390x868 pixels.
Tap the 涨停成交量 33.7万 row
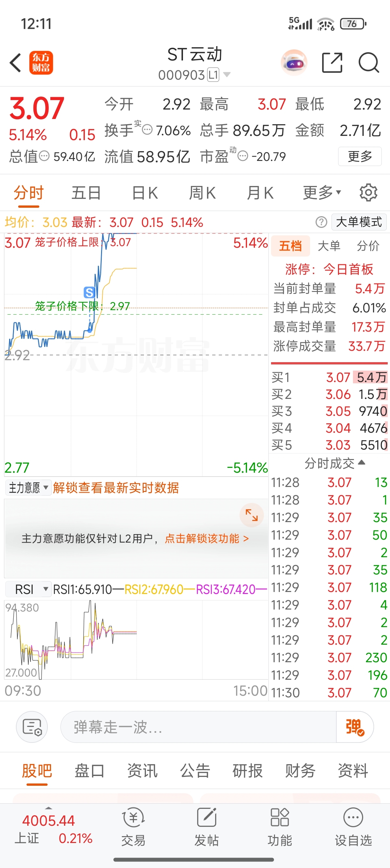(329, 346)
